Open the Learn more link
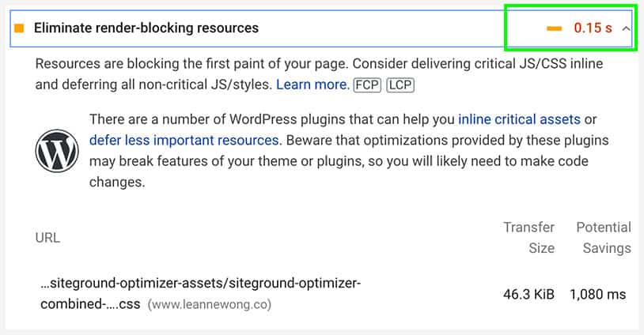Image resolution: width=644 pixels, height=335 pixels. [313, 85]
